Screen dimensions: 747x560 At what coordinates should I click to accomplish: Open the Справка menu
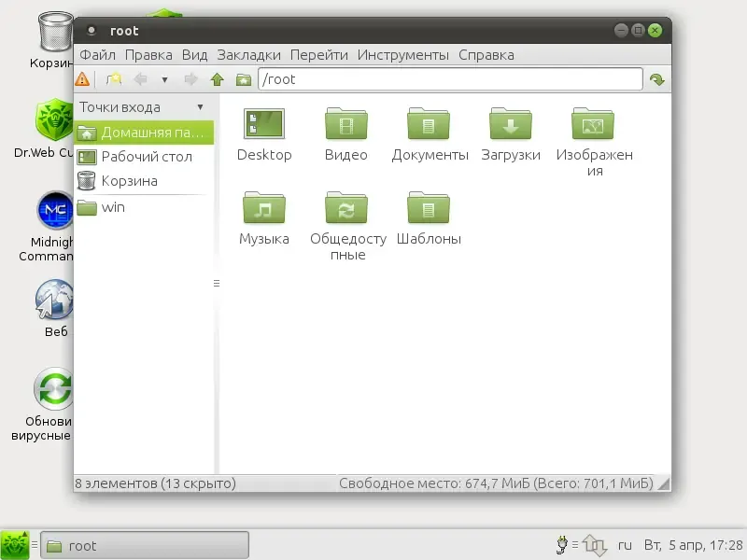pos(486,55)
